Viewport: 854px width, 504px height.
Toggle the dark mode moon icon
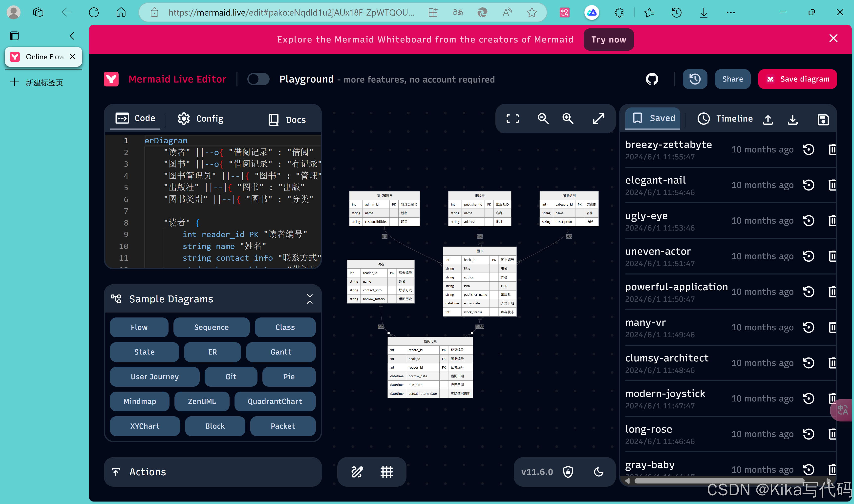click(598, 472)
